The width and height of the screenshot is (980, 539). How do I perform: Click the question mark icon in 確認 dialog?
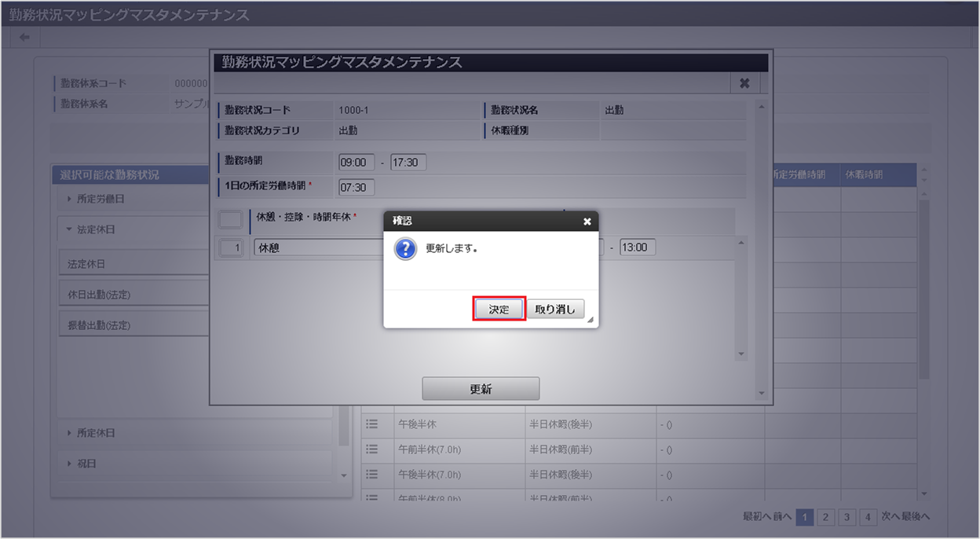click(405, 250)
